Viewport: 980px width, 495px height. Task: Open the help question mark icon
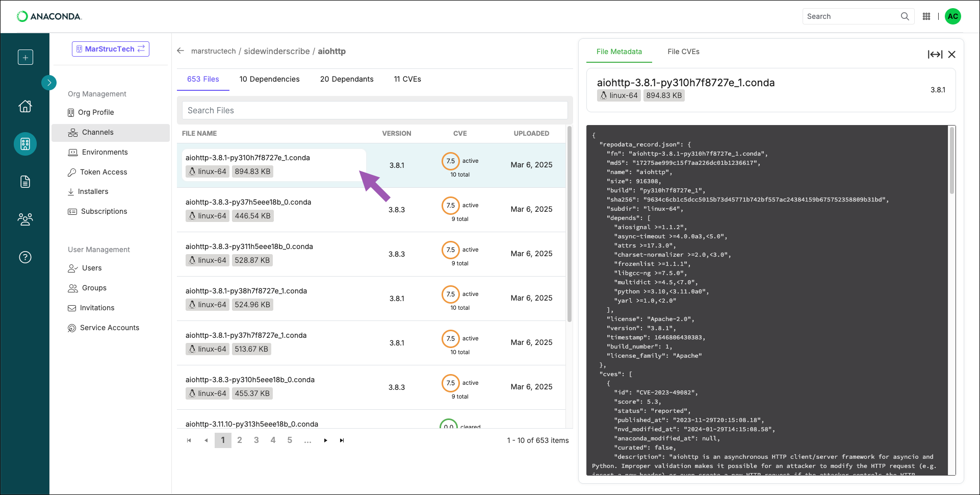(x=25, y=257)
